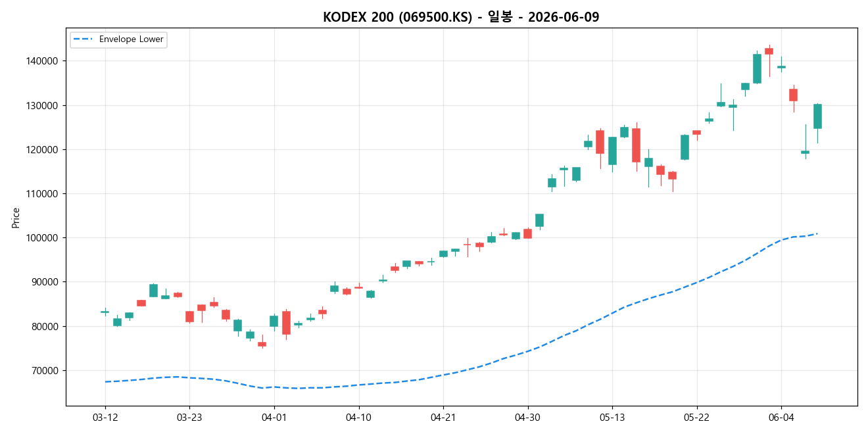Image resolution: width=868 pixels, height=434 pixels.
Task: Click the 04-01 x-axis date label
Action: click(x=274, y=416)
